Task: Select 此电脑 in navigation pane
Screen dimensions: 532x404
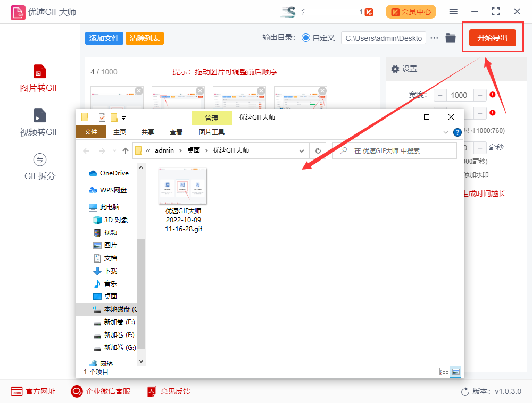Action: 104,207
